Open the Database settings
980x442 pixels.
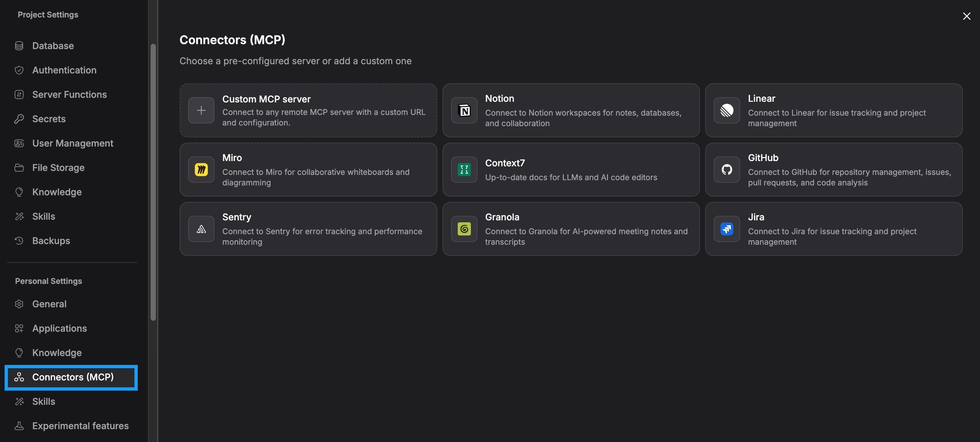pyautogui.click(x=53, y=46)
